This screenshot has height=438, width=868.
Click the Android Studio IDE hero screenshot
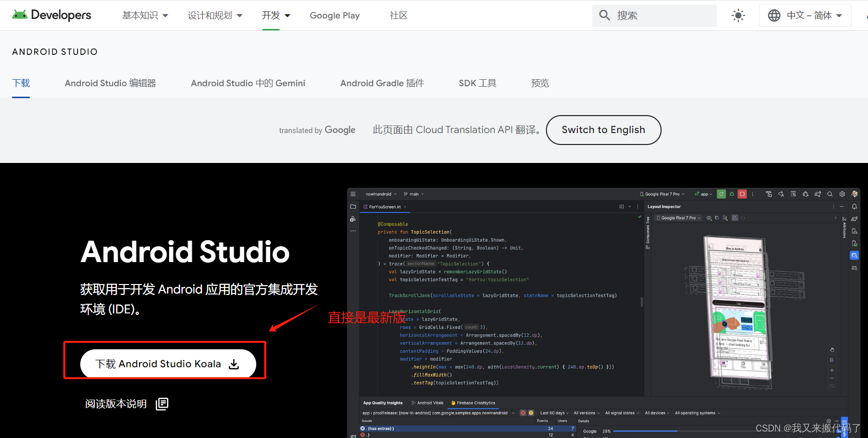(x=603, y=312)
